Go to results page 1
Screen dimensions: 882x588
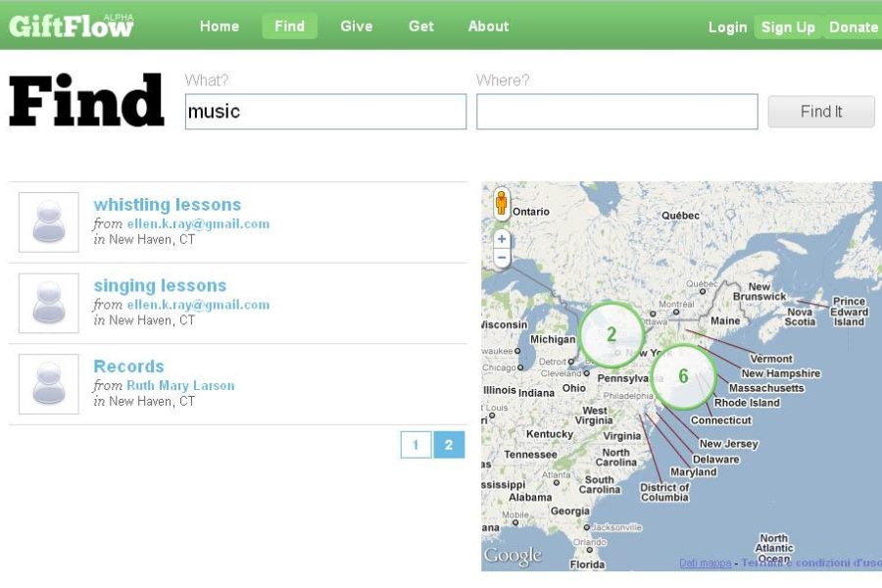416,445
